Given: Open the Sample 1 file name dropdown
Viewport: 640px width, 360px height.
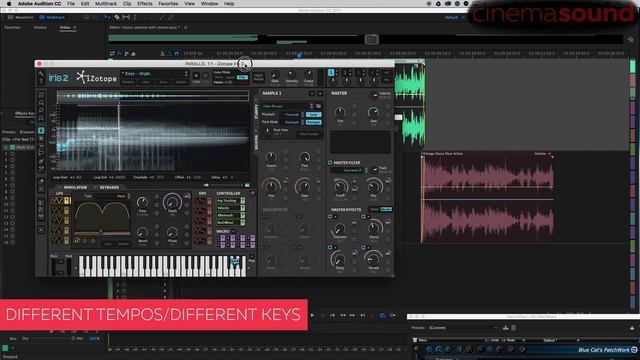Looking at the screenshot, I should 287,106.
